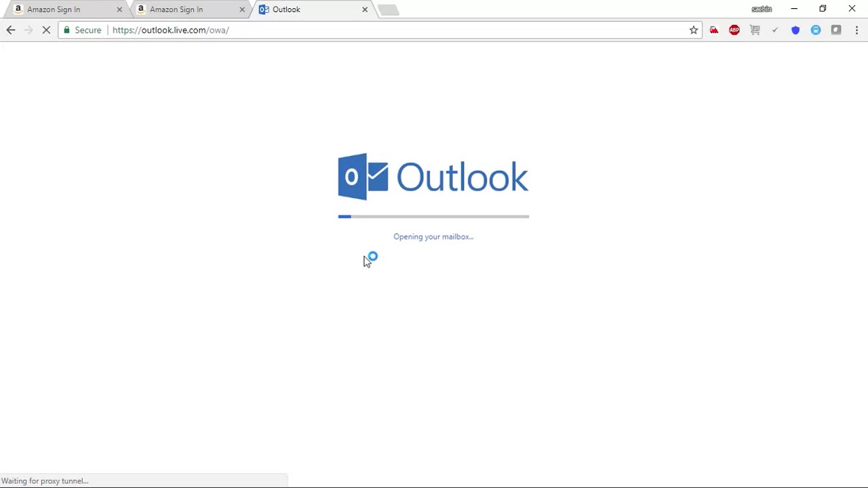Open the grey square extension icon
Viewport: 868px width, 488px height.
coord(836,30)
